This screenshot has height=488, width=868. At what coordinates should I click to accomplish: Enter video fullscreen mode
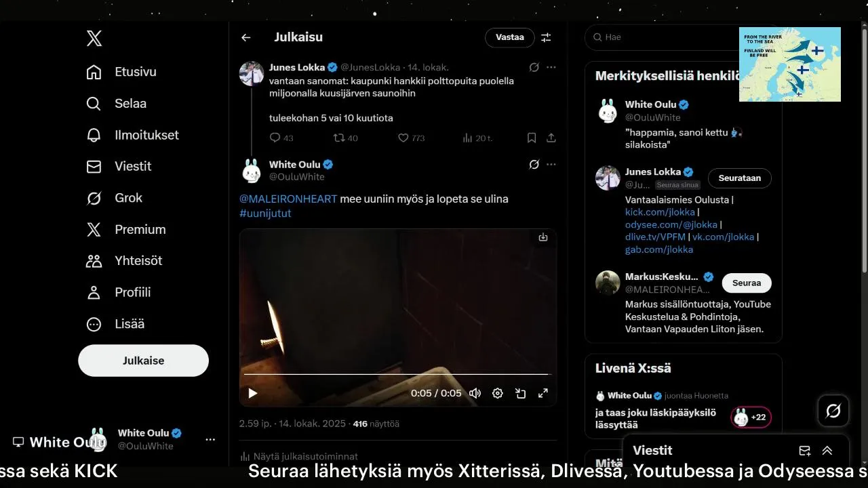(543, 393)
